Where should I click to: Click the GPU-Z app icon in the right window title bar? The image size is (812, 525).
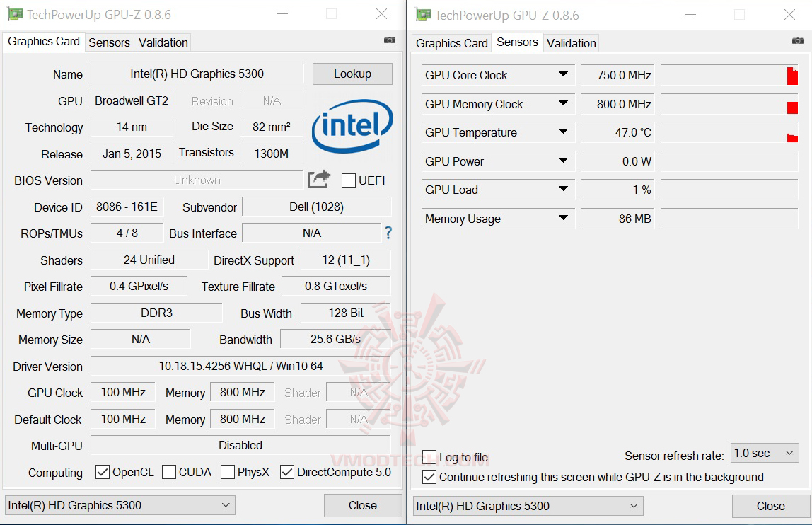coord(423,15)
